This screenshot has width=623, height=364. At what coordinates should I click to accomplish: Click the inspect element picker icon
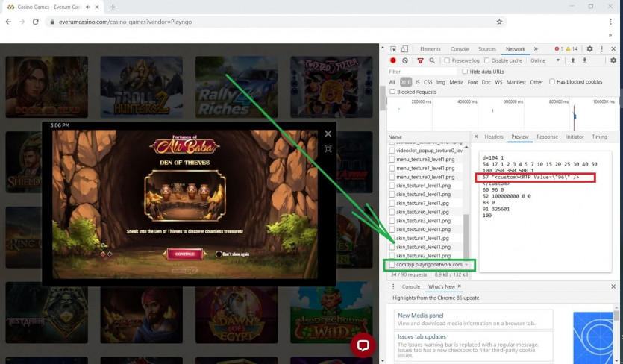click(x=393, y=49)
